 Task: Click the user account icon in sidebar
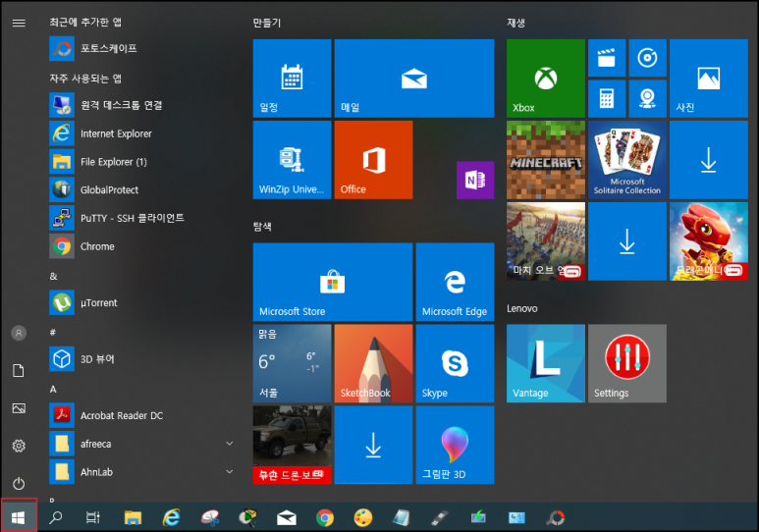click(x=19, y=333)
